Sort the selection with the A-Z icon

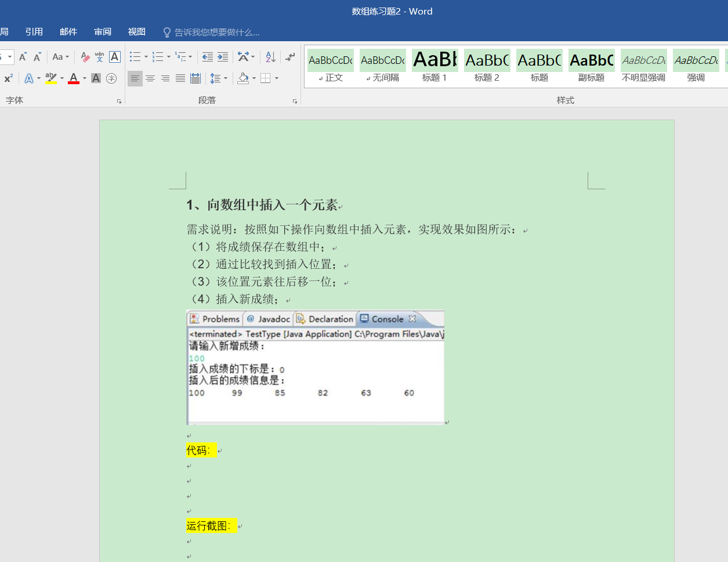270,57
